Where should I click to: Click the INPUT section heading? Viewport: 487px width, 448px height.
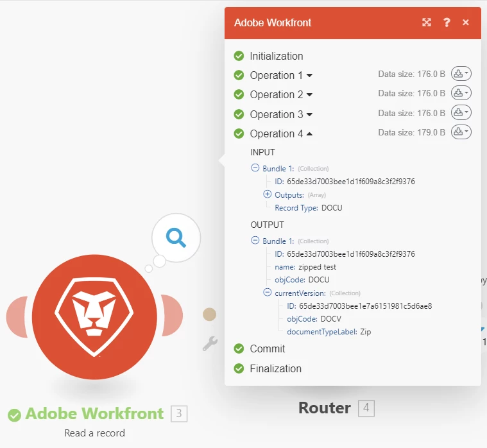[262, 152]
